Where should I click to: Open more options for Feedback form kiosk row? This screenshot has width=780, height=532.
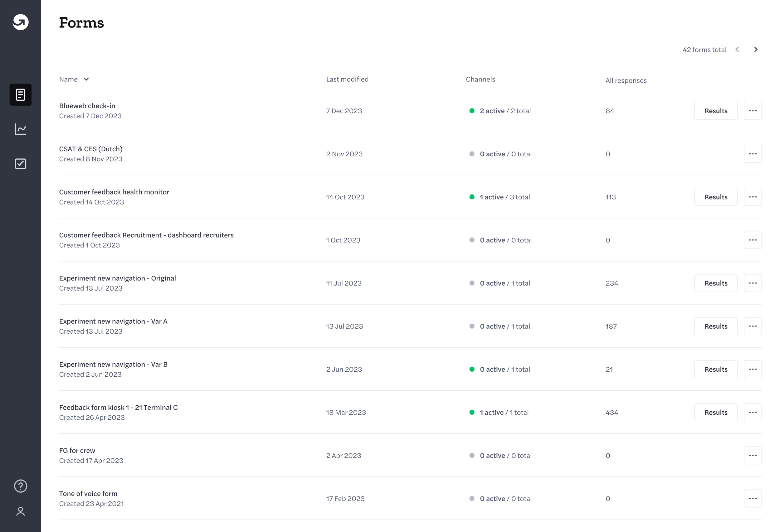coord(753,412)
